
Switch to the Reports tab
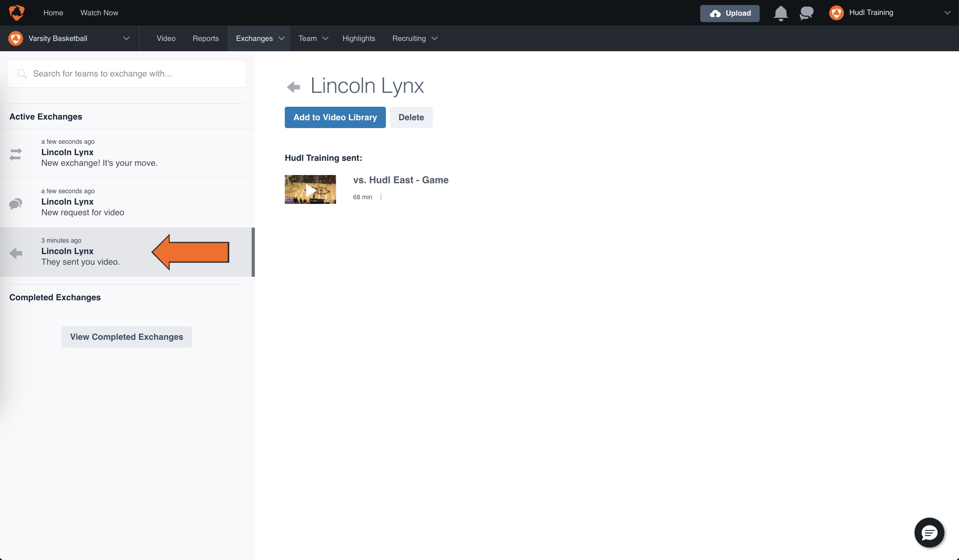click(205, 38)
